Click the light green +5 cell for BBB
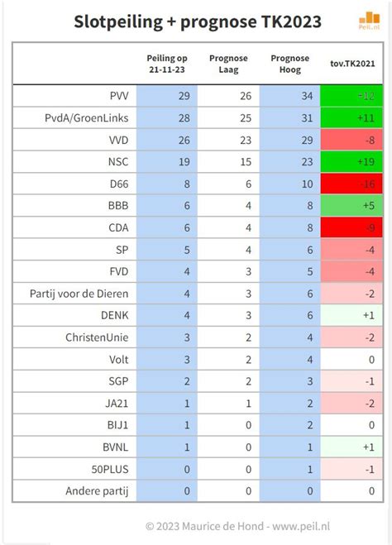Viewport: 392px width, 545px height. point(351,205)
